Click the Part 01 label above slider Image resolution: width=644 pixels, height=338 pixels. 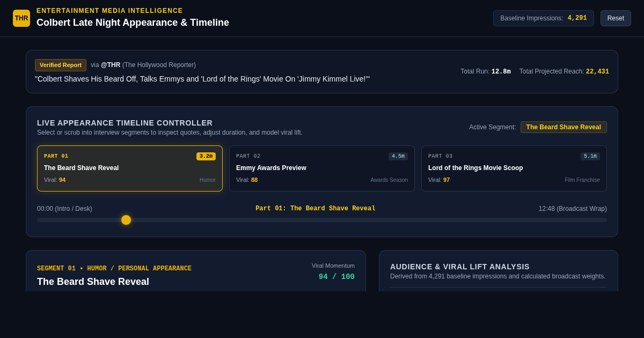[316, 209]
